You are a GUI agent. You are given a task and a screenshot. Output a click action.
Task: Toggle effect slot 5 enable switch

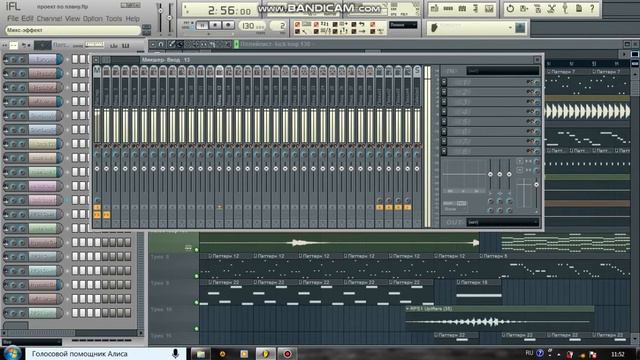pyautogui.click(x=529, y=121)
